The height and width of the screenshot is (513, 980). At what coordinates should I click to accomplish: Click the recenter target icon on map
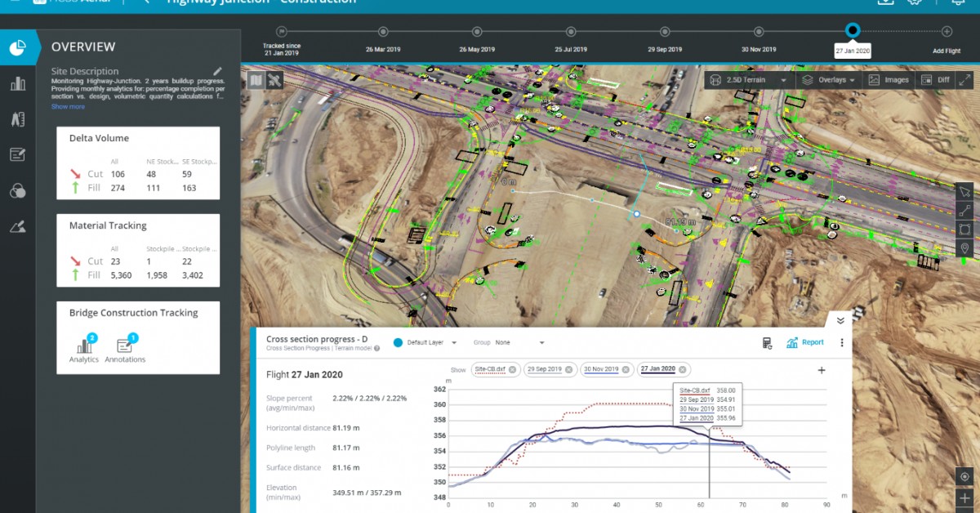point(965,476)
